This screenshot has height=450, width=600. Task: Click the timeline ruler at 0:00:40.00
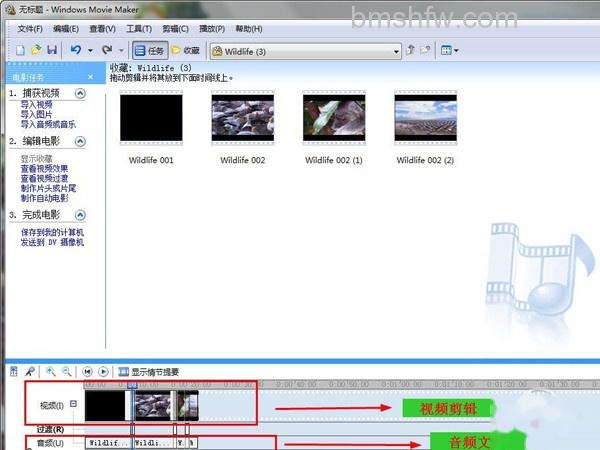point(296,384)
